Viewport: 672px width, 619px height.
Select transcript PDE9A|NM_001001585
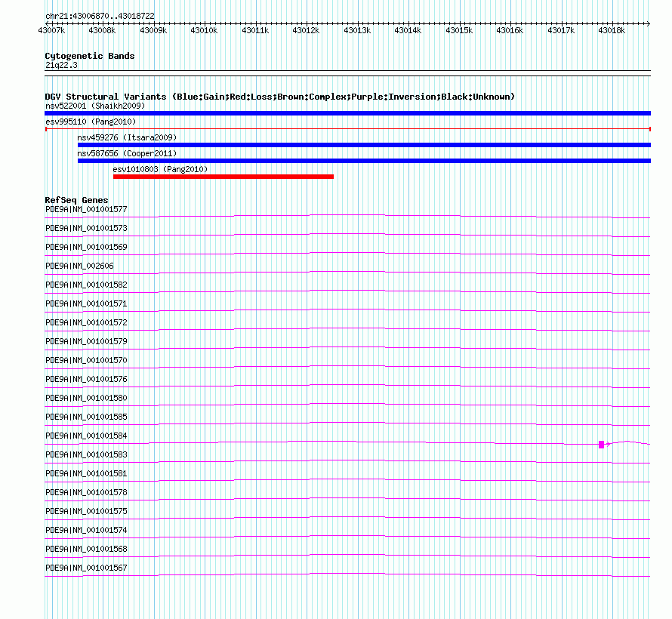86,417
